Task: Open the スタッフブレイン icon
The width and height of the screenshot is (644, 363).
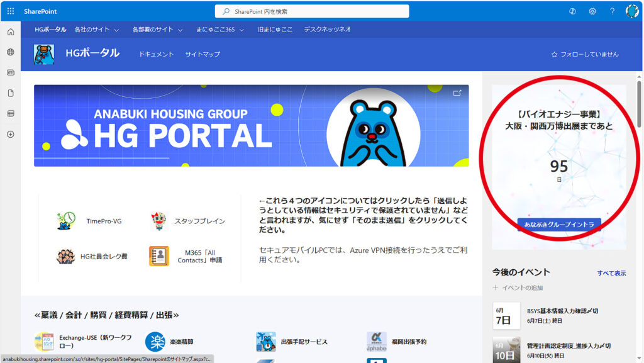Action: pos(158,221)
